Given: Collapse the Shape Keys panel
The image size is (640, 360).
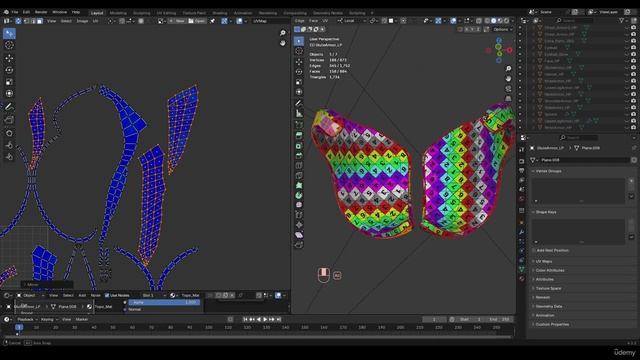Looking at the screenshot, I should click(x=546, y=212).
